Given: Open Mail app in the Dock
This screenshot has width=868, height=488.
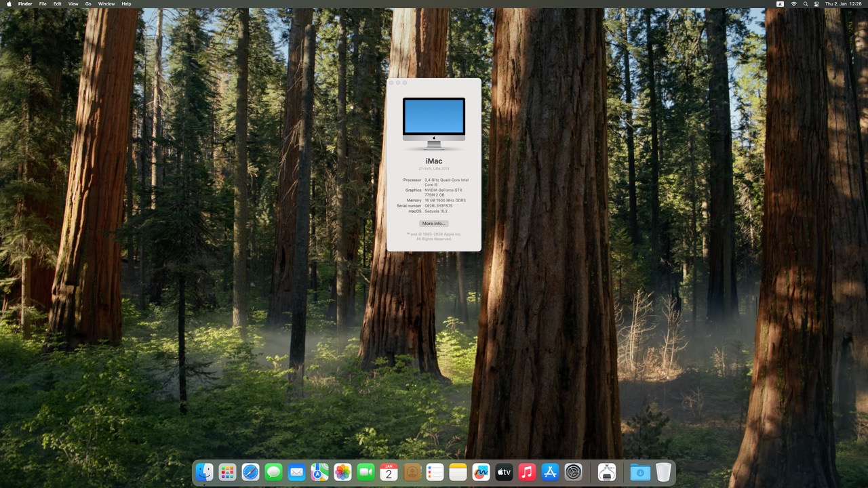Looking at the screenshot, I should [x=297, y=472].
